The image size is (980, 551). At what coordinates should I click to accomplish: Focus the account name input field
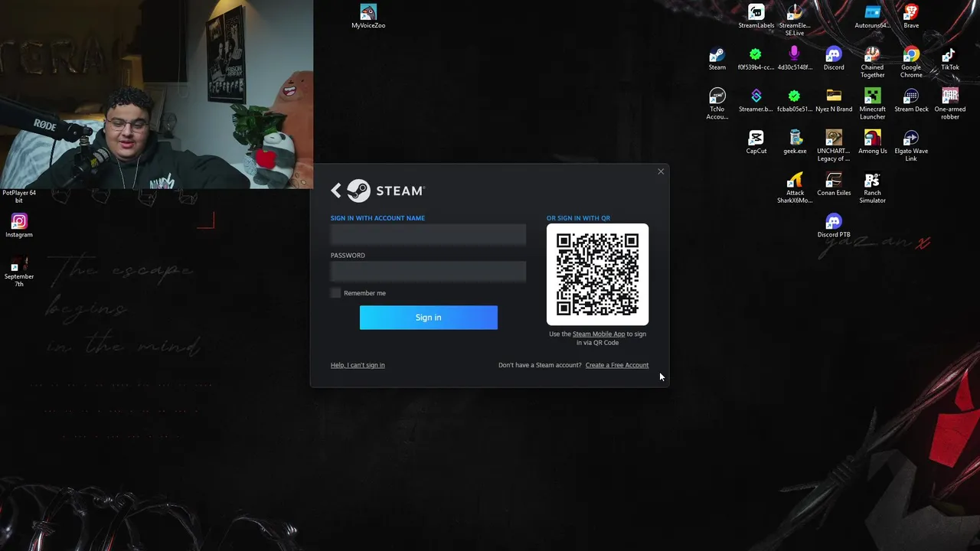(428, 234)
